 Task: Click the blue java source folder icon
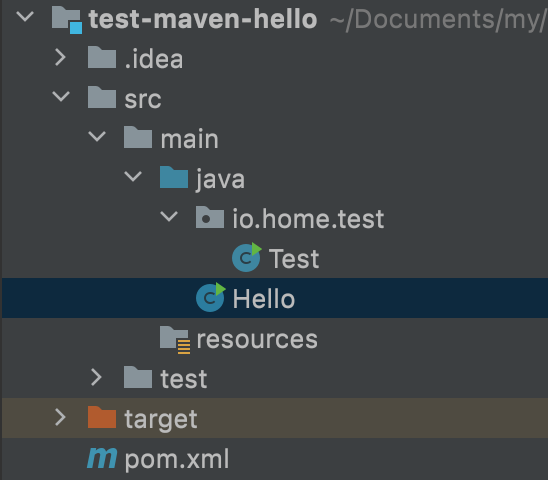coord(174,177)
